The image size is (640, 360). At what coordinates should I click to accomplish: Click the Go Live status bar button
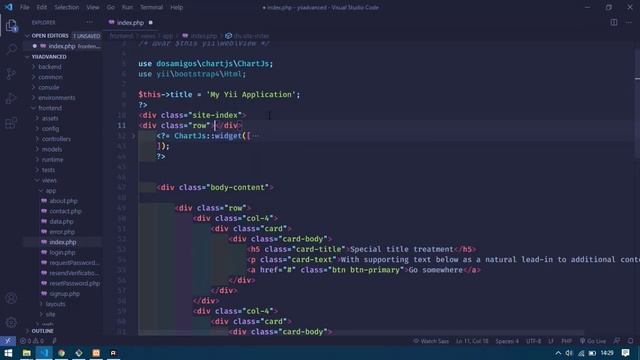pyautogui.click(x=593, y=341)
